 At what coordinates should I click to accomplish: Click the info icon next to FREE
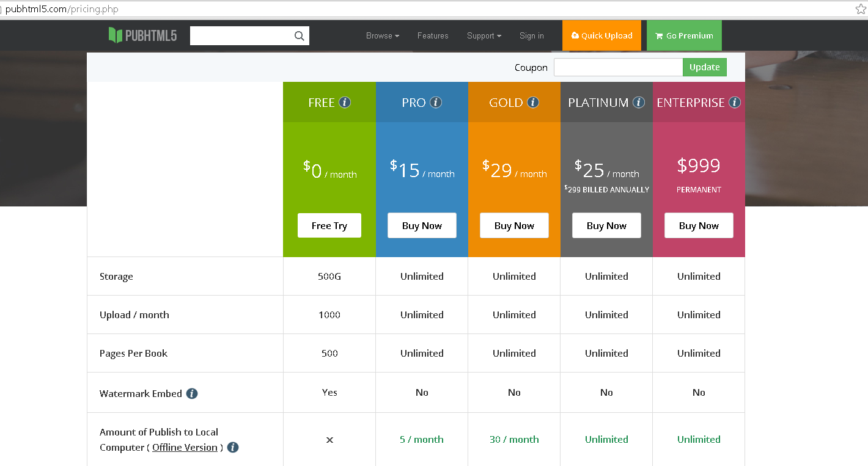coord(345,103)
